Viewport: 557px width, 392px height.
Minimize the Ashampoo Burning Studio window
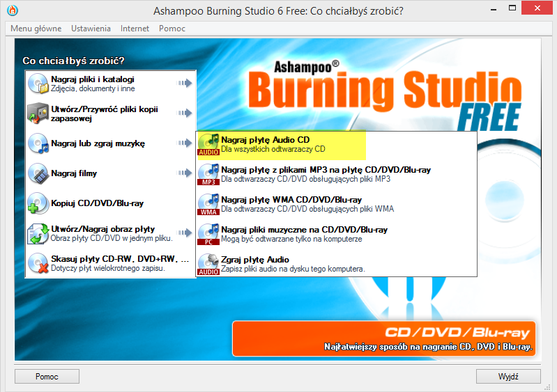(x=494, y=8)
